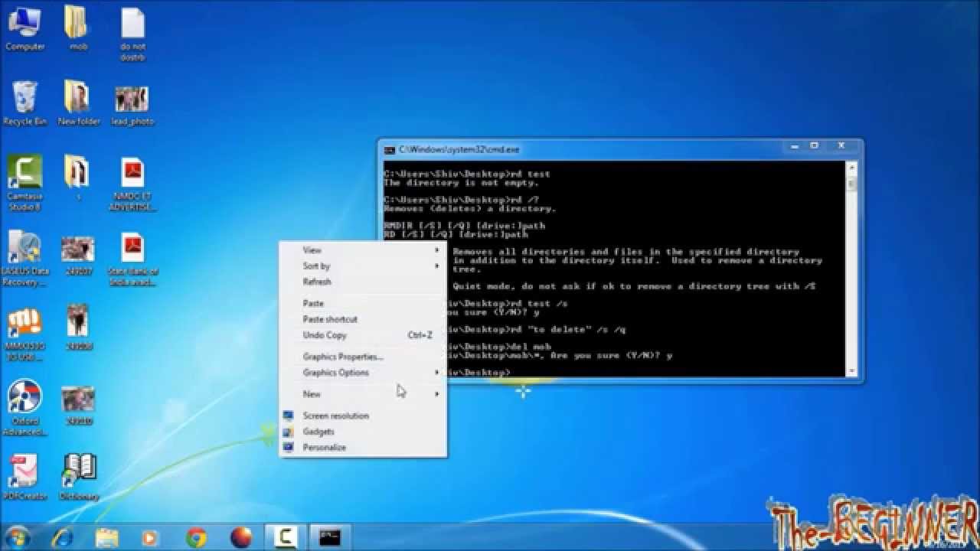Expand the 'Graphics Options' submenu
Screen dimensions: 980x551
[362, 373]
